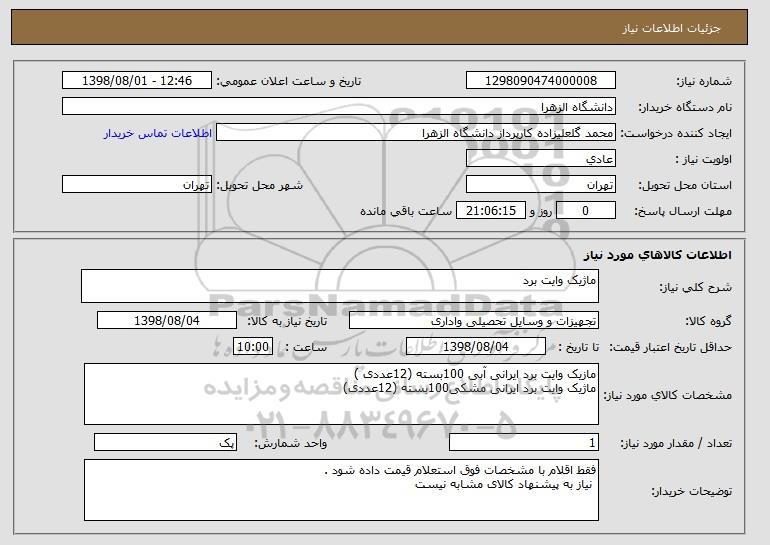Click the label تاریخ و ساعت اعلان عمومی
The image size is (770, 545).
289,82
